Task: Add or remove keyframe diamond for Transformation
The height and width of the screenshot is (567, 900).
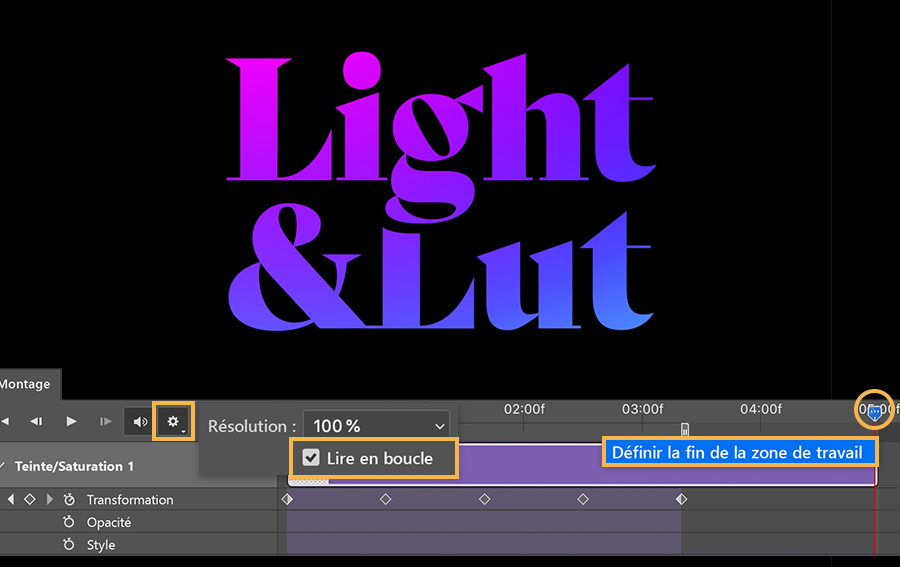Action: tap(30, 499)
